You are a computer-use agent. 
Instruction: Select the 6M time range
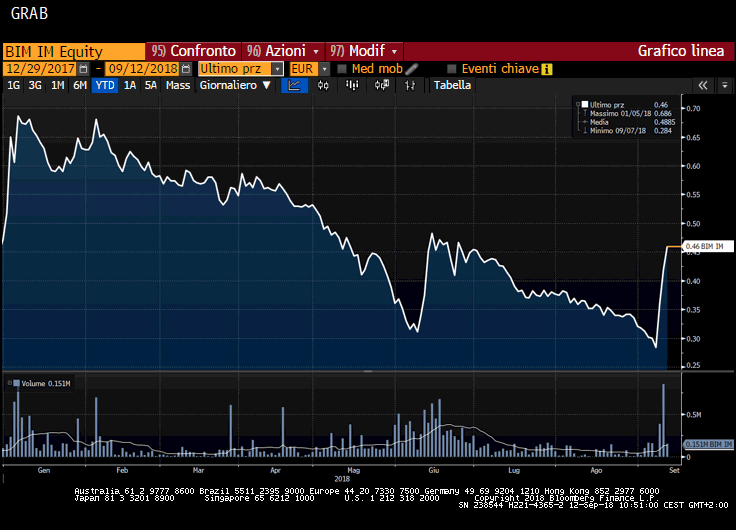click(80, 85)
